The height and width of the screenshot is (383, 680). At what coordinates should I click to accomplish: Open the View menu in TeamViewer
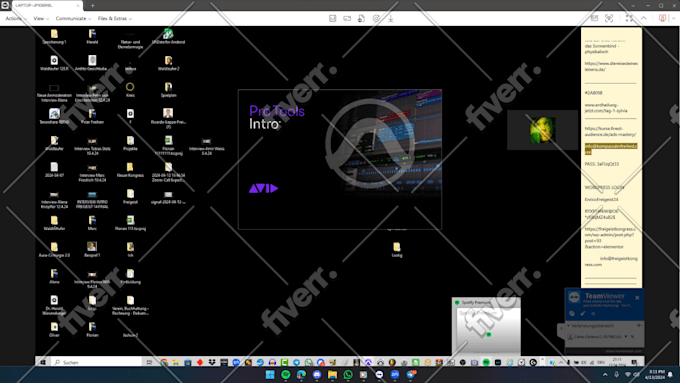click(x=41, y=19)
